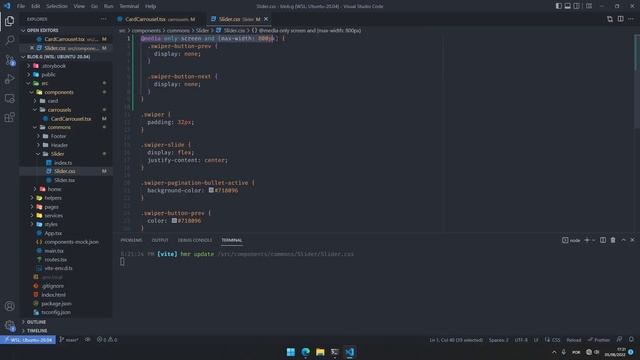Click background-color #718096 color swatch
This screenshot has width=640, height=360.
pyautogui.click(x=211, y=190)
